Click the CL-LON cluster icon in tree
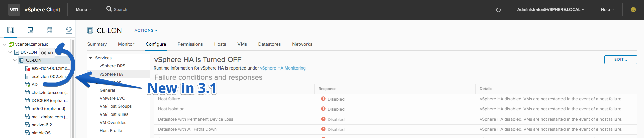Image resolution: width=644 pixels, height=138 pixels. pyautogui.click(x=22, y=60)
